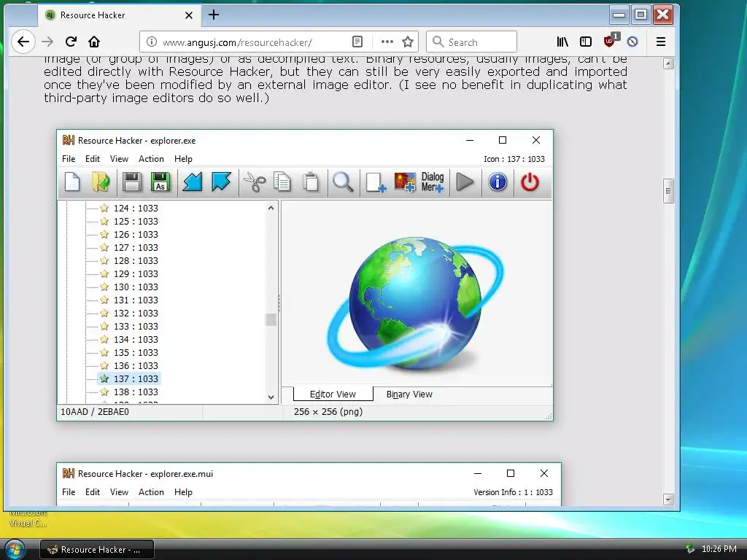Open a new browser tab
747x560 pixels.
tap(214, 15)
